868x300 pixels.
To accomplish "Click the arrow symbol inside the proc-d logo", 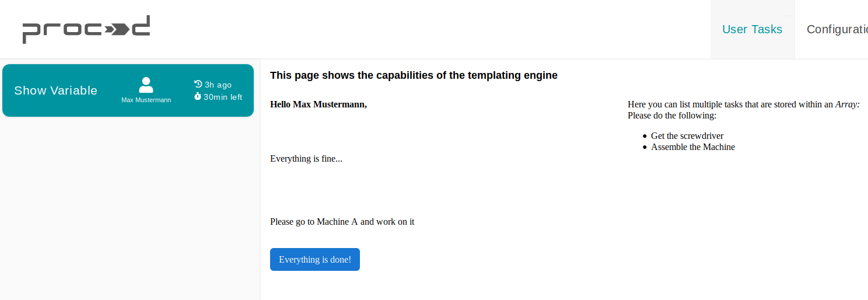I will click(x=118, y=30).
